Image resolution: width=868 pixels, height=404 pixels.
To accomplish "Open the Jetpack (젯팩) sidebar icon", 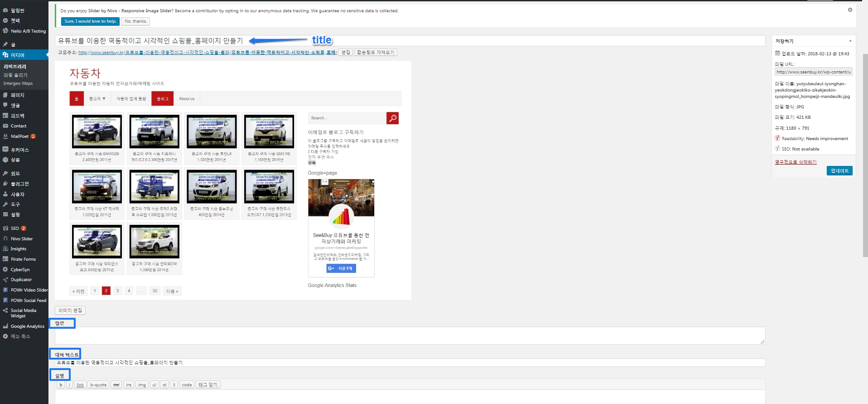I will click(x=5, y=20).
